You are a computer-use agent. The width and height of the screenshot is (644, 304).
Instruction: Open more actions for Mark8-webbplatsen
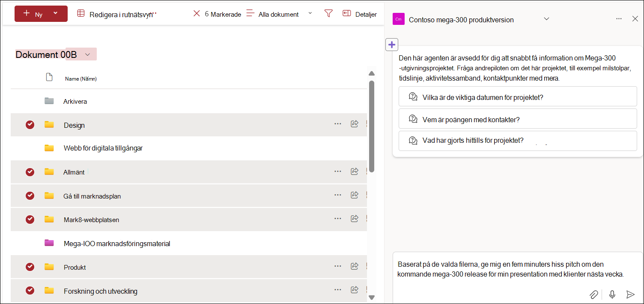tap(338, 219)
